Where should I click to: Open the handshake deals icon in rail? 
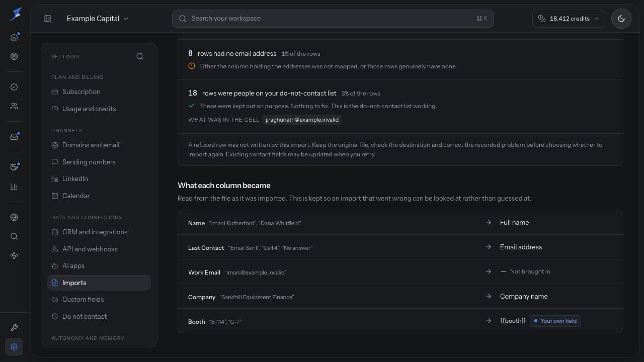pyautogui.click(x=14, y=167)
